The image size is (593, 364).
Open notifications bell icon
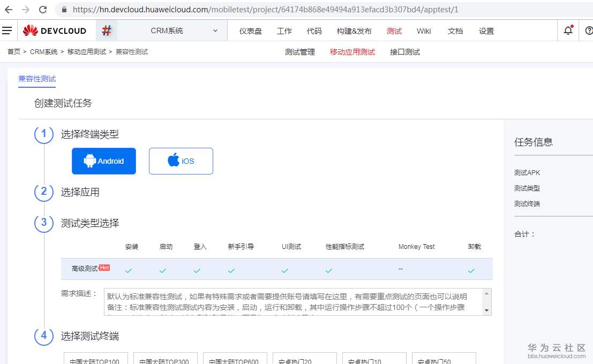(x=568, y=30)
